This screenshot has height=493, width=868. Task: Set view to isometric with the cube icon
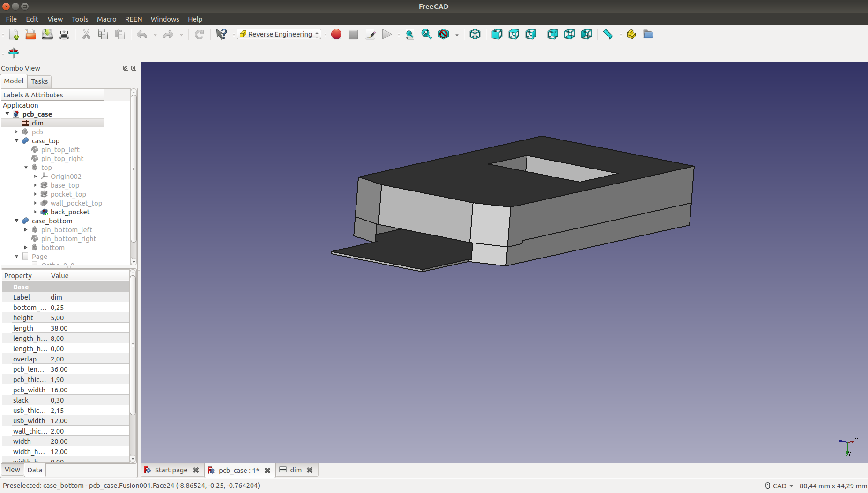click(475, 34)
